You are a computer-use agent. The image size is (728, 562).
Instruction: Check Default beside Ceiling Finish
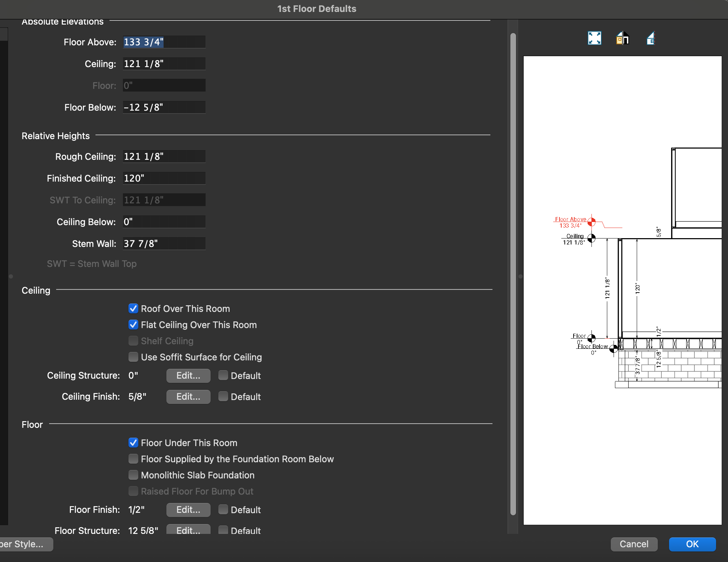tap(223, 397)
